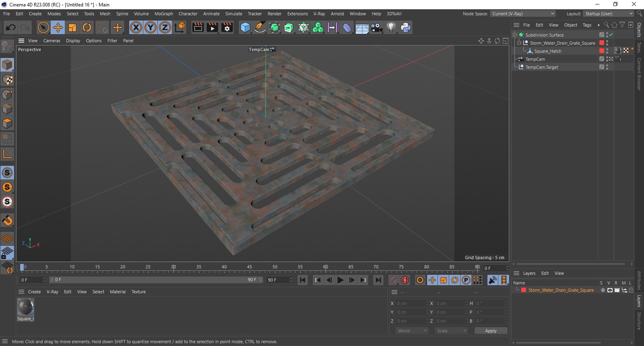Switch the coordinate system icon

point(180,27)
